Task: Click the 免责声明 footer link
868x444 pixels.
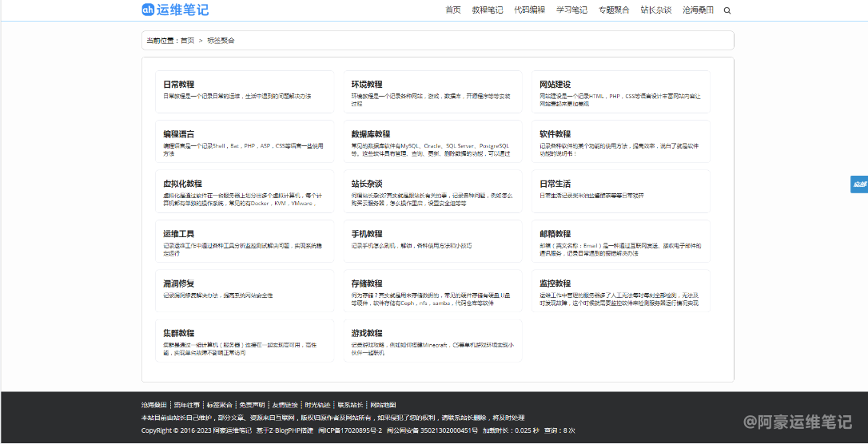Action: click(x=252, y=405)
